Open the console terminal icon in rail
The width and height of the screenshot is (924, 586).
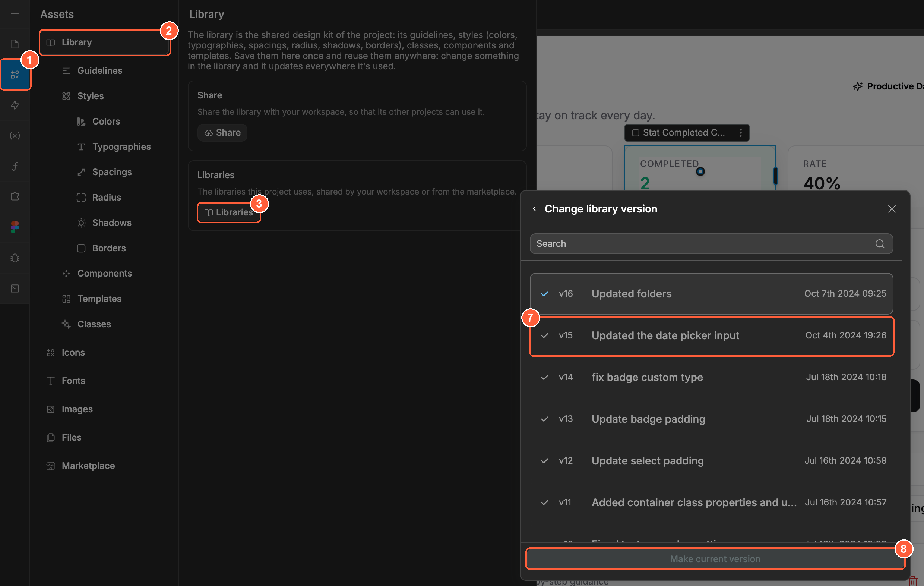(x=15, y=289)
